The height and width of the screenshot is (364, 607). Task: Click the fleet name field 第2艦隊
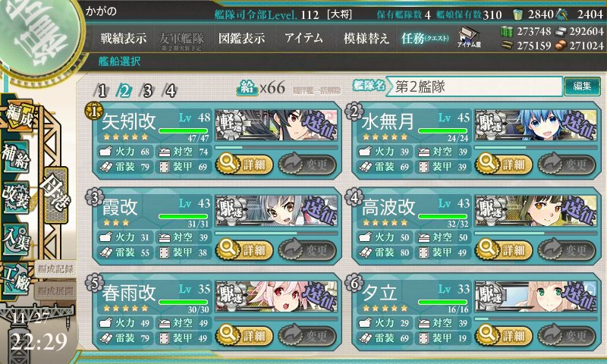coord(473,86)
